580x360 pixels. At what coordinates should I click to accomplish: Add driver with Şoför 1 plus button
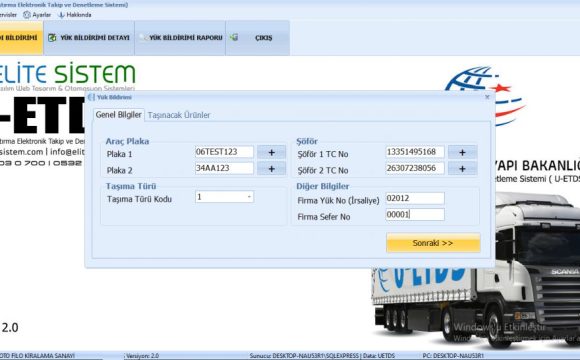pos(462,152)
